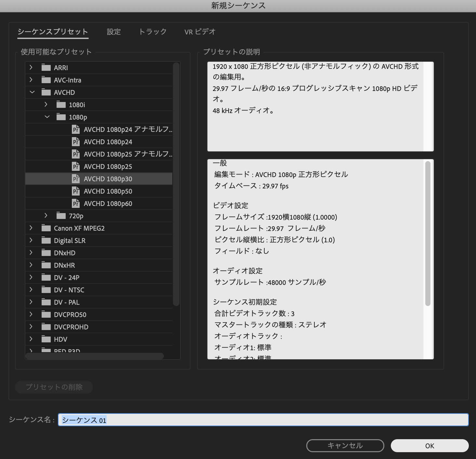
Task: Click the 'サンプルレート :48000 サンプル/秒' text
Action: coord(270,282)
